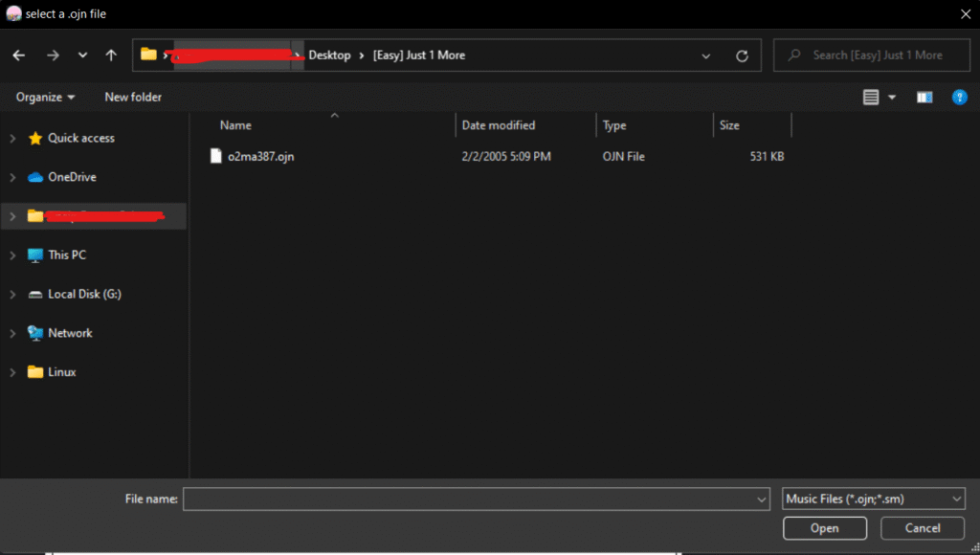Click the Back navigation arrow
Image resolution: width=980 pixels, height=555 pixels.
tap(19, 55)
